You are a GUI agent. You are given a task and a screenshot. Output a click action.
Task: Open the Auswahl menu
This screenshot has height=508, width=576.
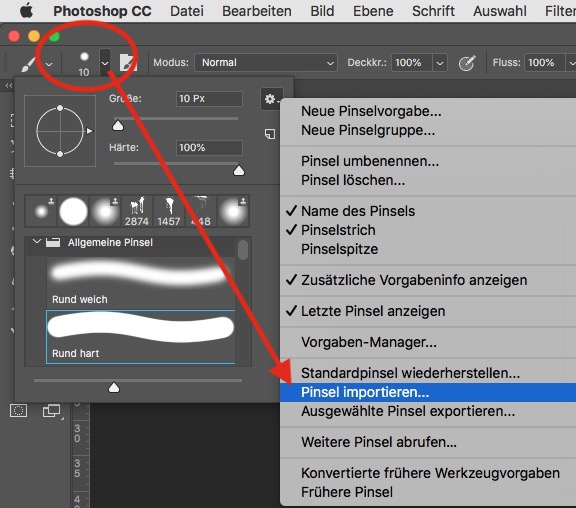pyautogui.click(x=500, y=11)
